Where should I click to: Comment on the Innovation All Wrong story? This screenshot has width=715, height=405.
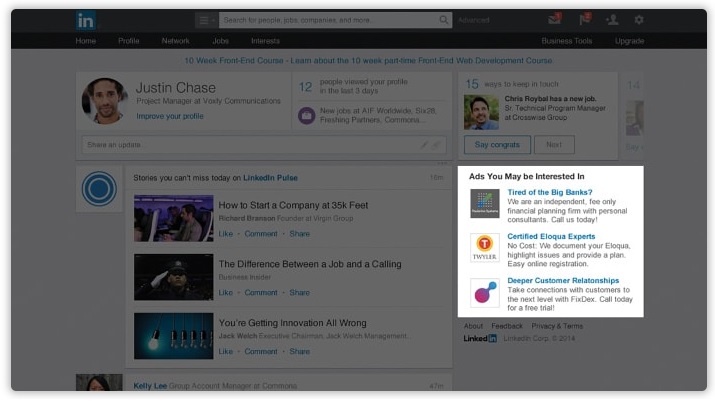pyautogui.click(x=261, y=351)
